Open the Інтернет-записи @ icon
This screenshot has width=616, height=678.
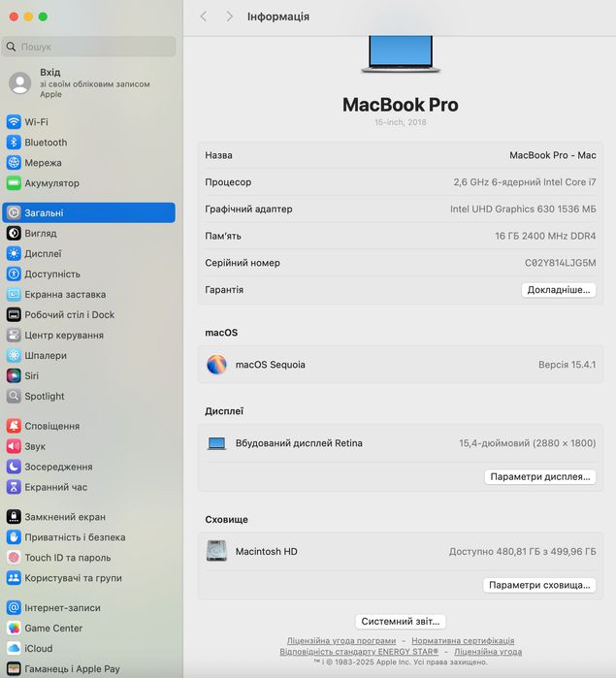point(14,607)
